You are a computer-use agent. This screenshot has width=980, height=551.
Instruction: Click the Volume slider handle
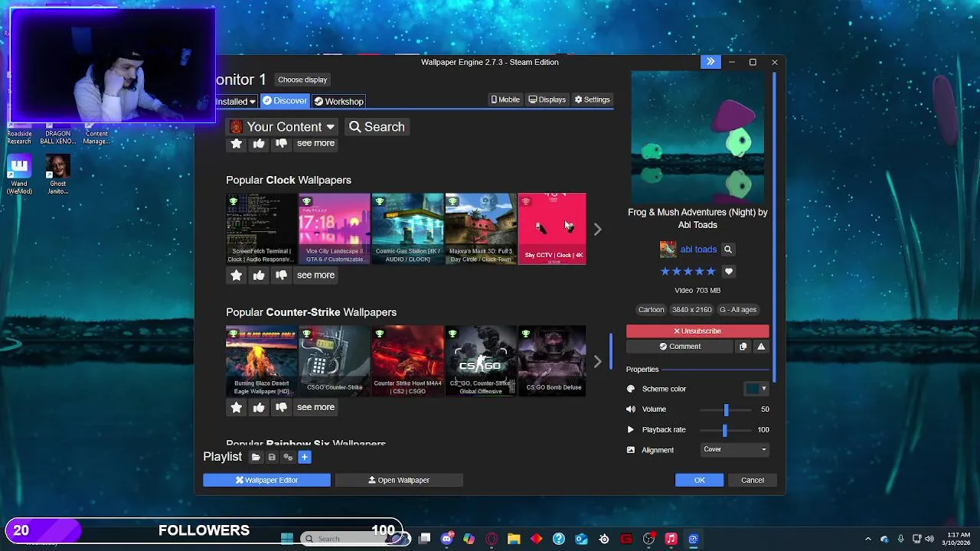726,409
